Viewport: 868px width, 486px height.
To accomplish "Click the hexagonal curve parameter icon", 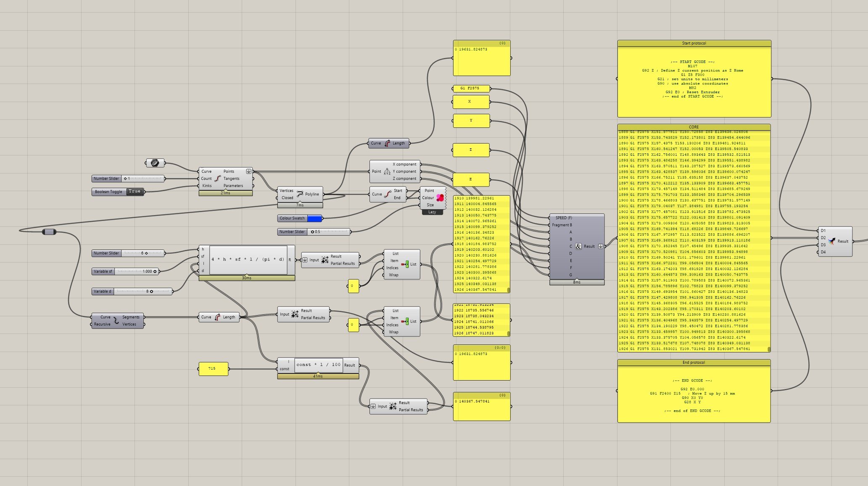I will [155, 163].
